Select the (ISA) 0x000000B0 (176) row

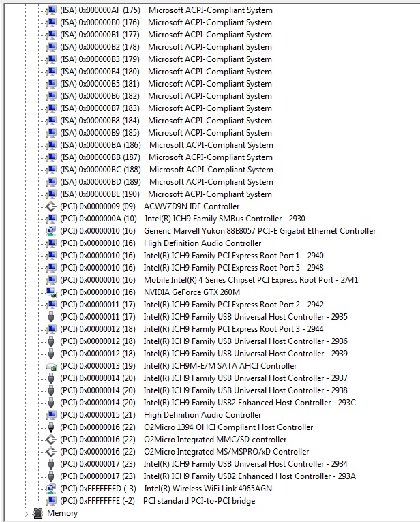[x=166, y=22]
